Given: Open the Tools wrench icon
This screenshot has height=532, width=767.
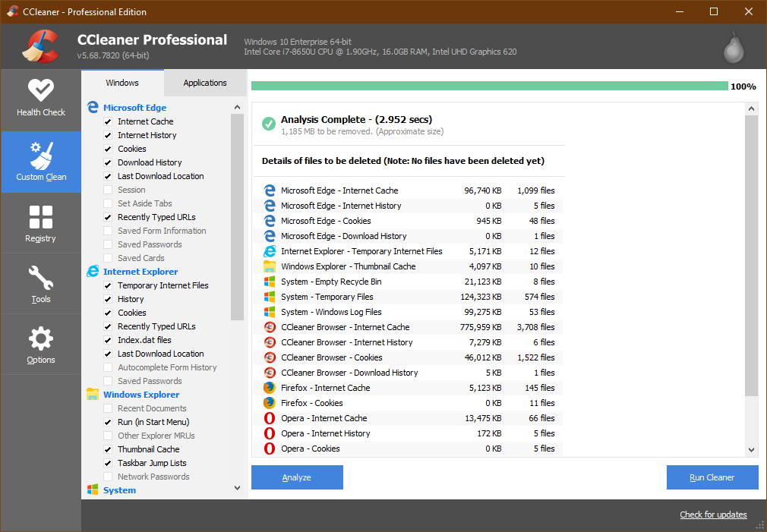Looking at the screenshot, I should [41, 278].
